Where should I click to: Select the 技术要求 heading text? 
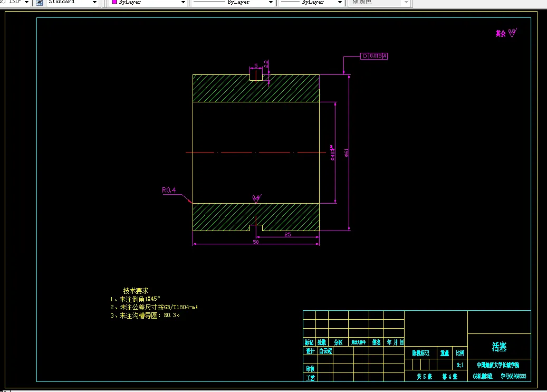[x=136, y=290]
